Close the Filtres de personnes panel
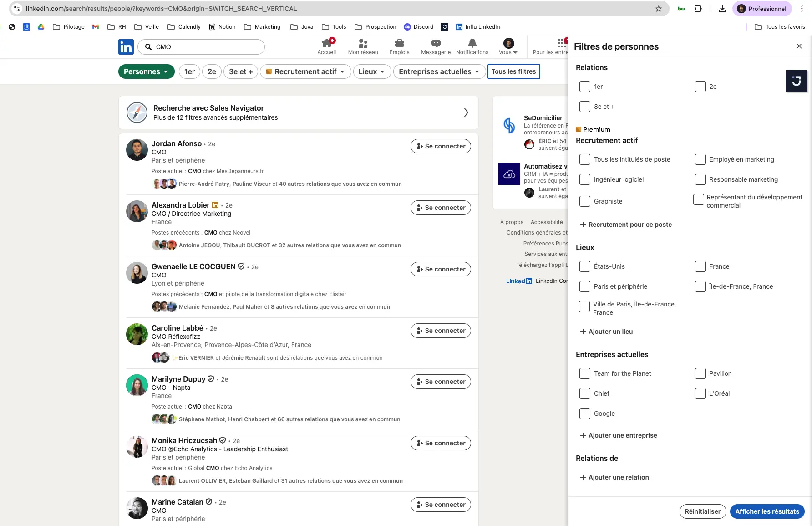The image size is (812, 526). pyautogui.click(x=799, y=46)
